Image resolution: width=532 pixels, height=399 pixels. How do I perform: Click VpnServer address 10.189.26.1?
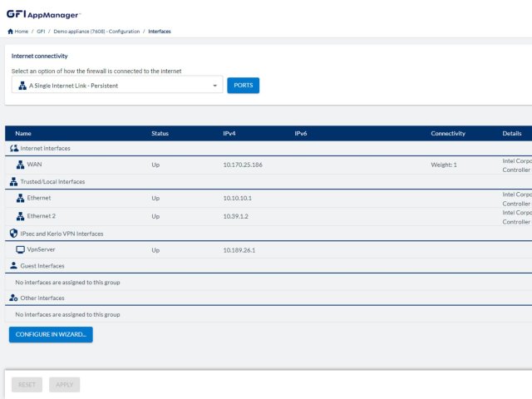[239, 250]
